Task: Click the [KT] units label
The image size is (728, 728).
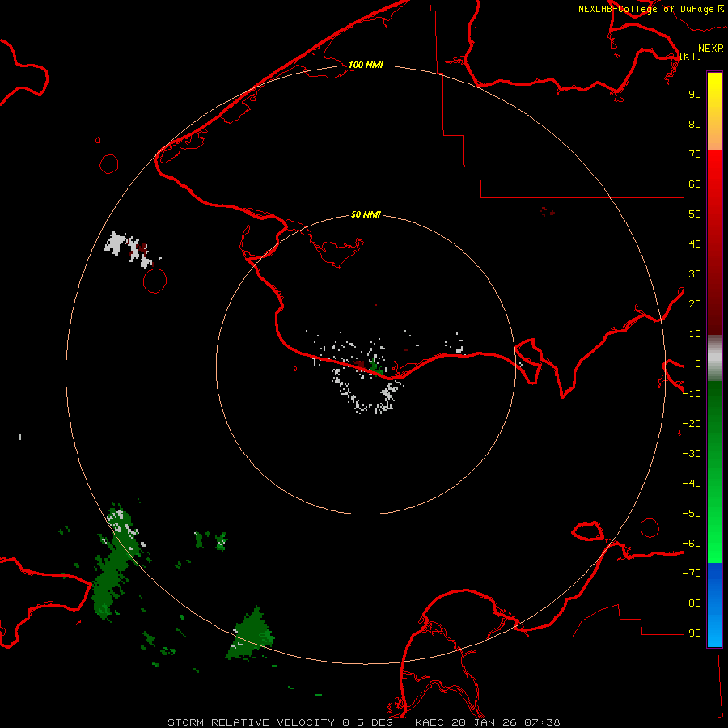Action: (691, 56)
